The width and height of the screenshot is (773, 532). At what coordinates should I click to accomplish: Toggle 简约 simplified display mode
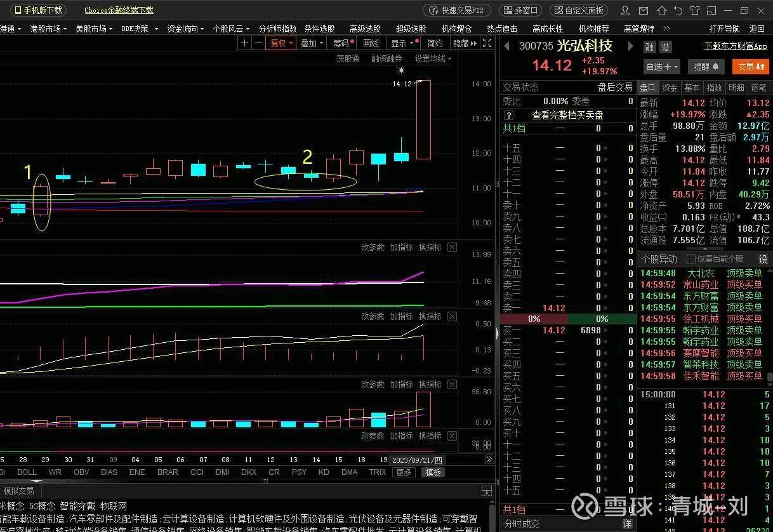[435, 43]
